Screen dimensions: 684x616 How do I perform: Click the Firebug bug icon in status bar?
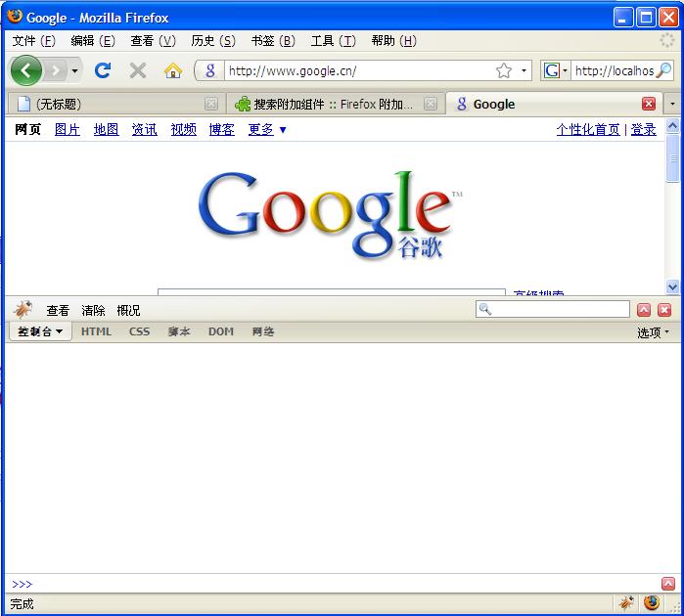(626, 603)
